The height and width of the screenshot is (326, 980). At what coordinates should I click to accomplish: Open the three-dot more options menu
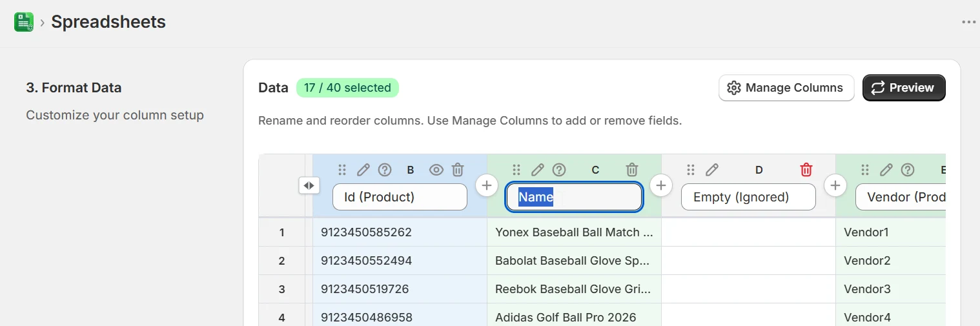coord(968,22)
